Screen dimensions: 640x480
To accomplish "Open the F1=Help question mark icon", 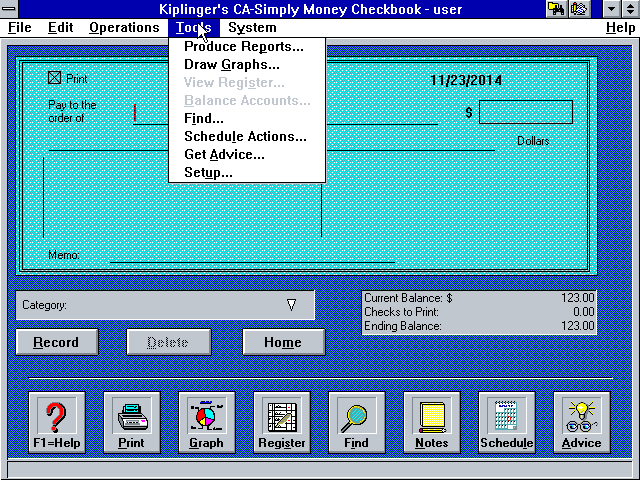I will click(x=57, y=422).
